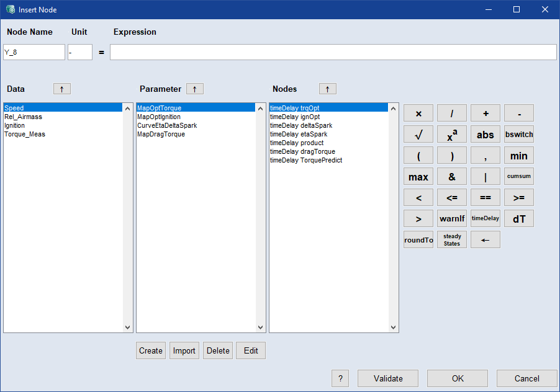This screenshot has width=560, height=392.
Task: Insert the timeDelay function
Action: [485, 218]
